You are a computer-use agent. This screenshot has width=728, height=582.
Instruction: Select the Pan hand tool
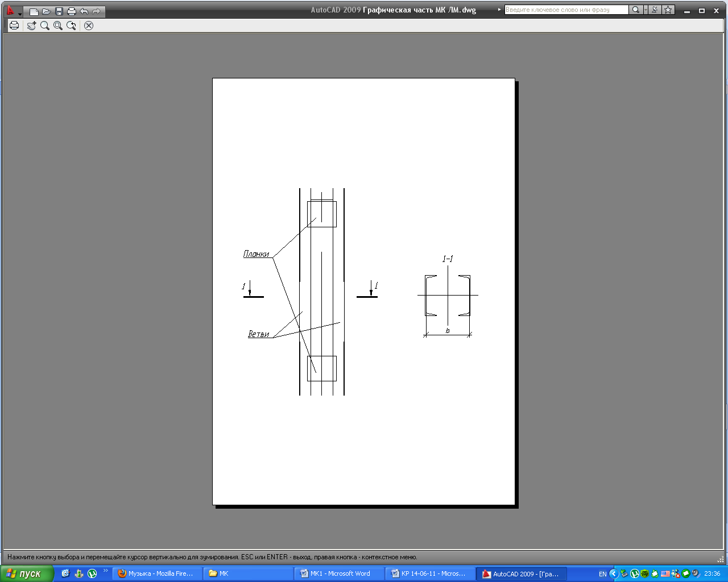[x=31, y=25]
